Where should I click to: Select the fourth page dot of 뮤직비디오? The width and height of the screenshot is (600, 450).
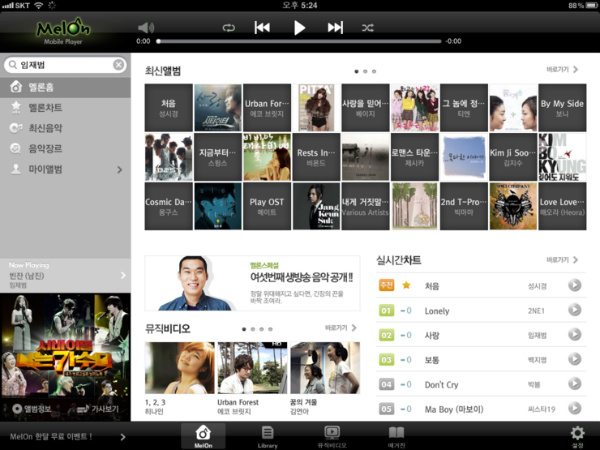pos(270,329)
